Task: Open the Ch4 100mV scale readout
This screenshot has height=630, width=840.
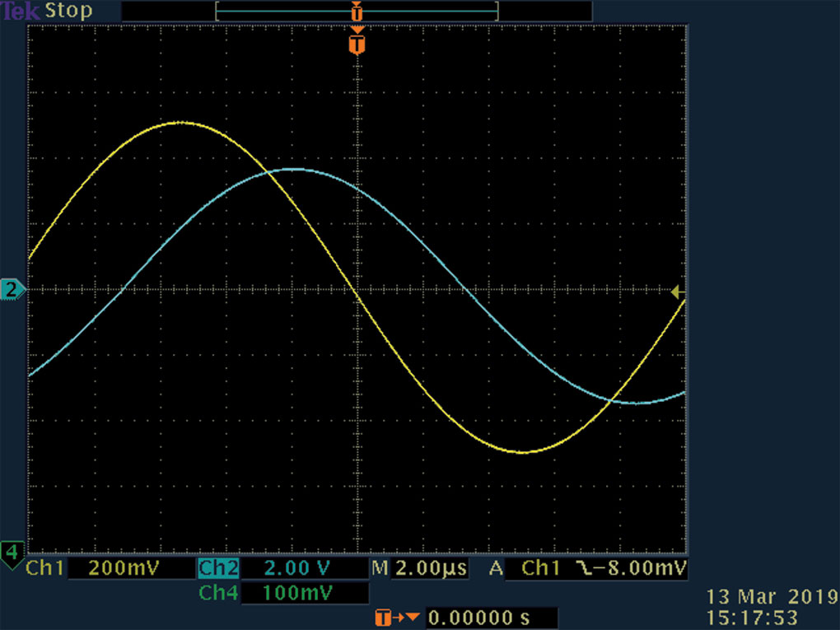Action: pyautogui.click(x=304, y=593)
